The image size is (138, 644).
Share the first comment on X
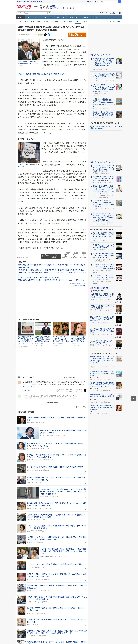(x=85, y=390)
